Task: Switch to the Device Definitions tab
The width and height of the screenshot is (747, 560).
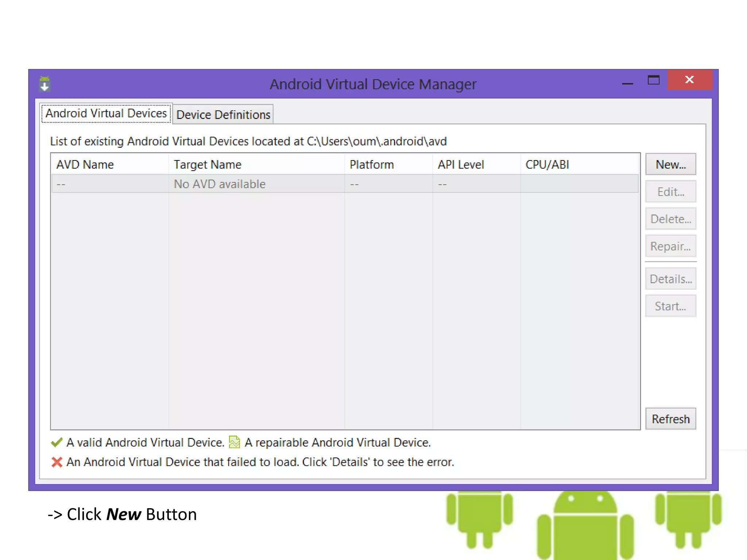Action: (223, 115)
